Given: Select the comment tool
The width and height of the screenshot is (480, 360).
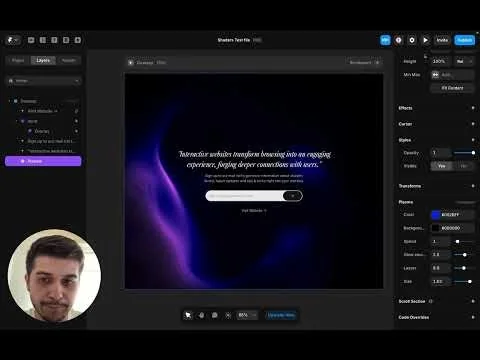Looking at the screenshot, I should pyautogui.click(x=215, y=315).
